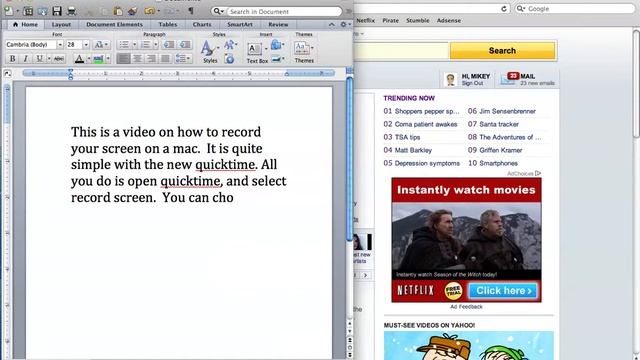Open the highlight color dropdown arrow
Screen dimensions: 640x360
[x=108, y=59]
